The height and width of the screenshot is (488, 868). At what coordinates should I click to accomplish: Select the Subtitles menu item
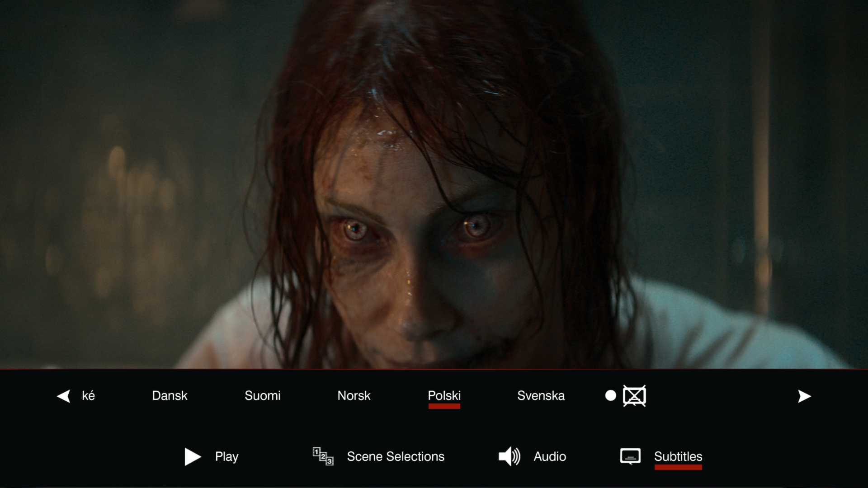point(661,457)
